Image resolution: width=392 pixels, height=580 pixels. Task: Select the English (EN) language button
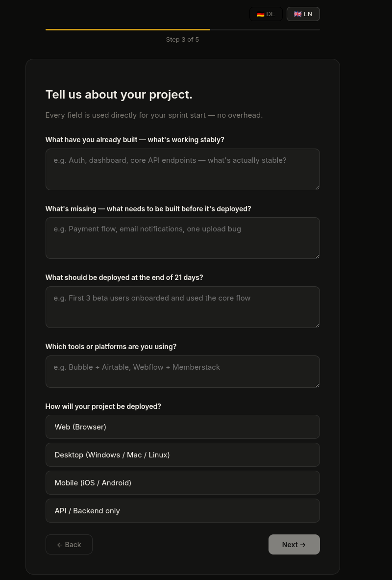(x=303, y=14)
